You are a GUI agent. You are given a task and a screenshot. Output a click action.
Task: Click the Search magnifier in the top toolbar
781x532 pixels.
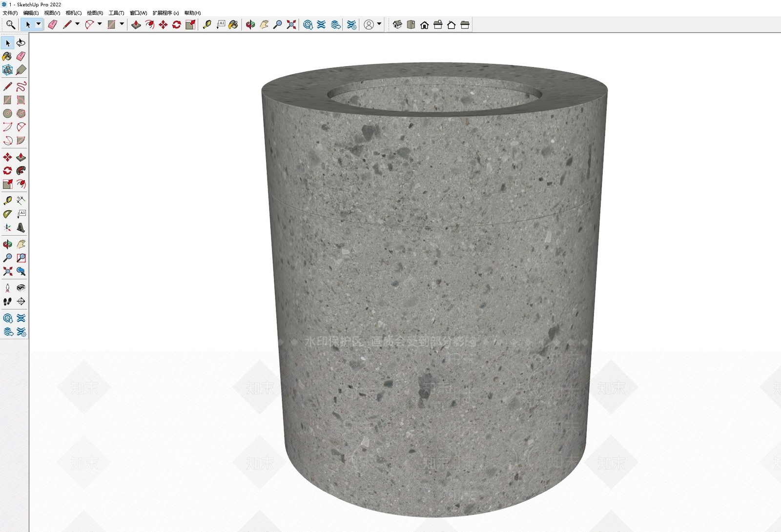(10, 24)
